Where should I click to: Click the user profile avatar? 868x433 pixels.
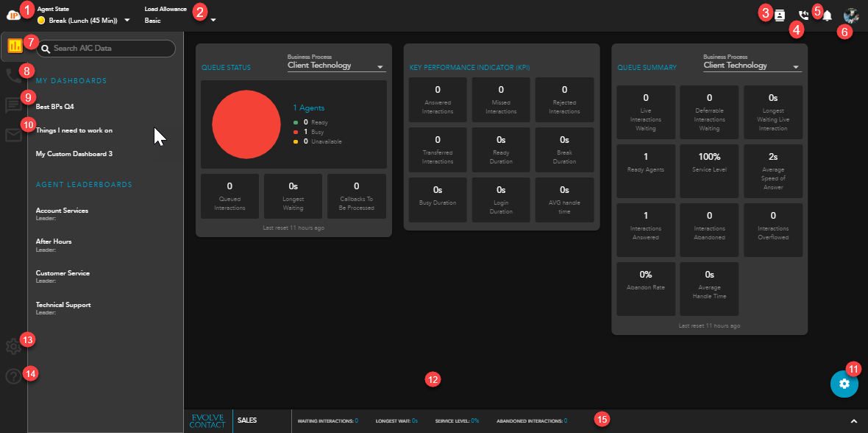tap(851, 15)
